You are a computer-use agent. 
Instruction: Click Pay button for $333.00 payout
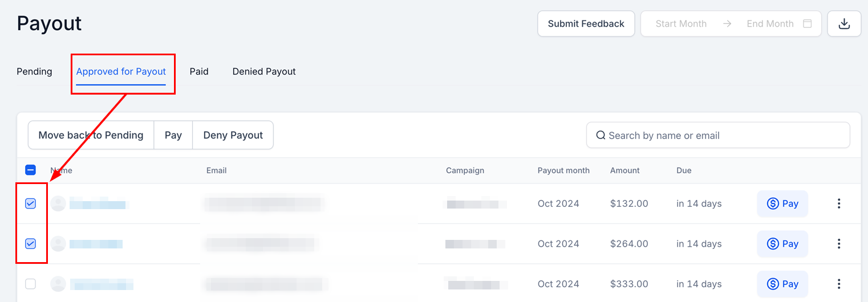point(782,284)
